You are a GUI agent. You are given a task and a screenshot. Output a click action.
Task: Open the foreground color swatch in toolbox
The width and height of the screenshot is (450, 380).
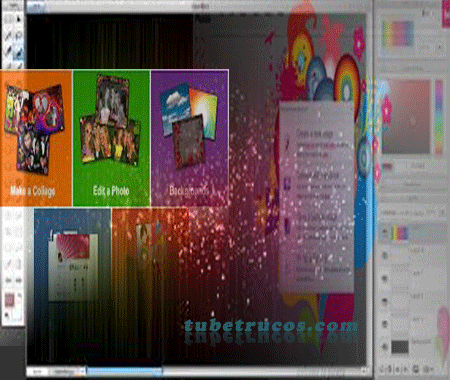click(x=9, y=299)
